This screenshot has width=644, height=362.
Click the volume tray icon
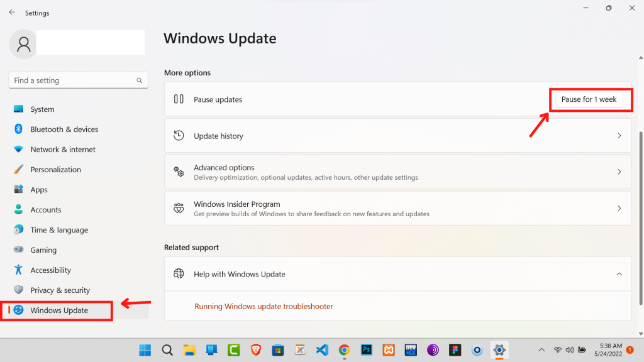(x=570, y=350)
